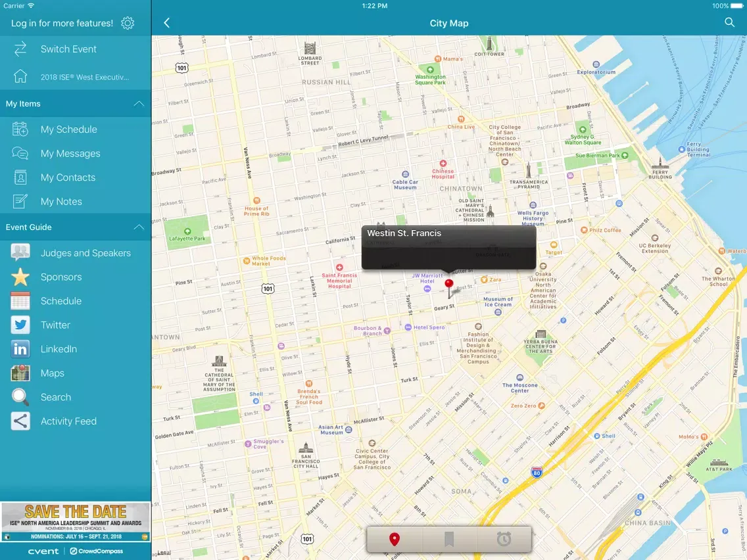Tap the Westin St. Francis callout
The height and width of the screenshot is (560, 747).
[448, 248]
